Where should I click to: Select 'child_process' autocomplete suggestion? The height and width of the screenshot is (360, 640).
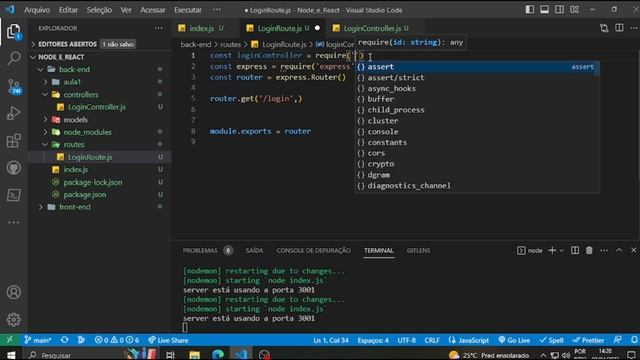(x=477, y=110)
